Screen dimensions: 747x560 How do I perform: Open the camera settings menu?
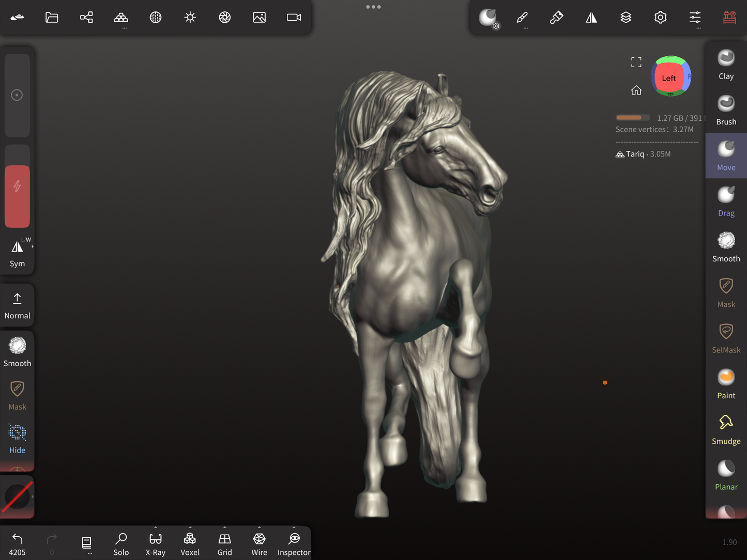[294, 18]
